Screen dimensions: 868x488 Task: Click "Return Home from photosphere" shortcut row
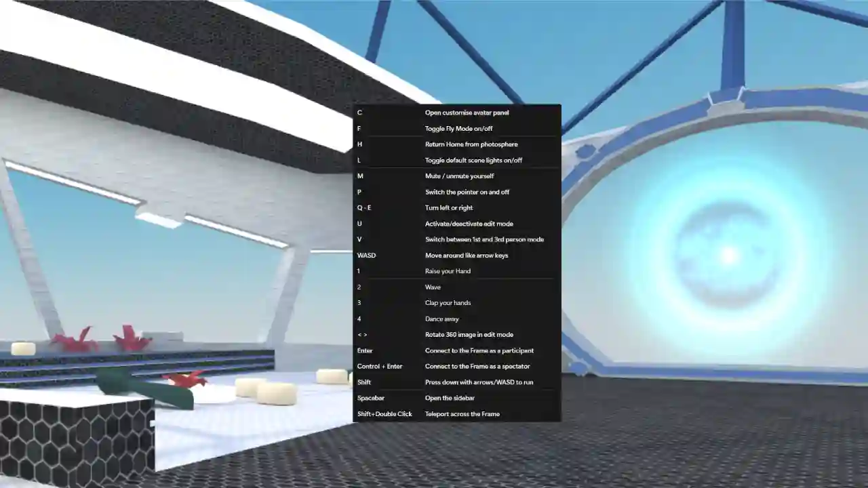click(x=471, y=144)
